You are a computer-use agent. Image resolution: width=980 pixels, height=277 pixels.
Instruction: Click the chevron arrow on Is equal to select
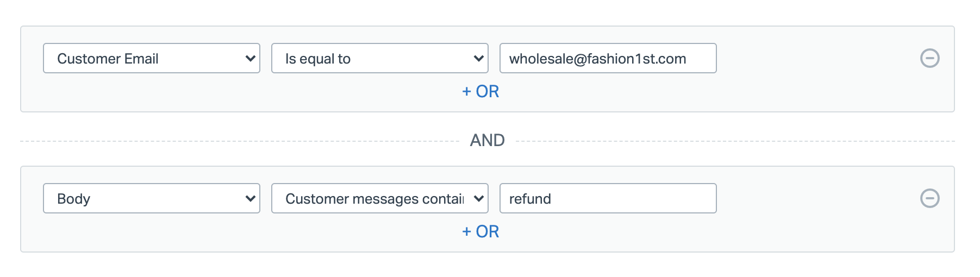click(x=479, y=58)
